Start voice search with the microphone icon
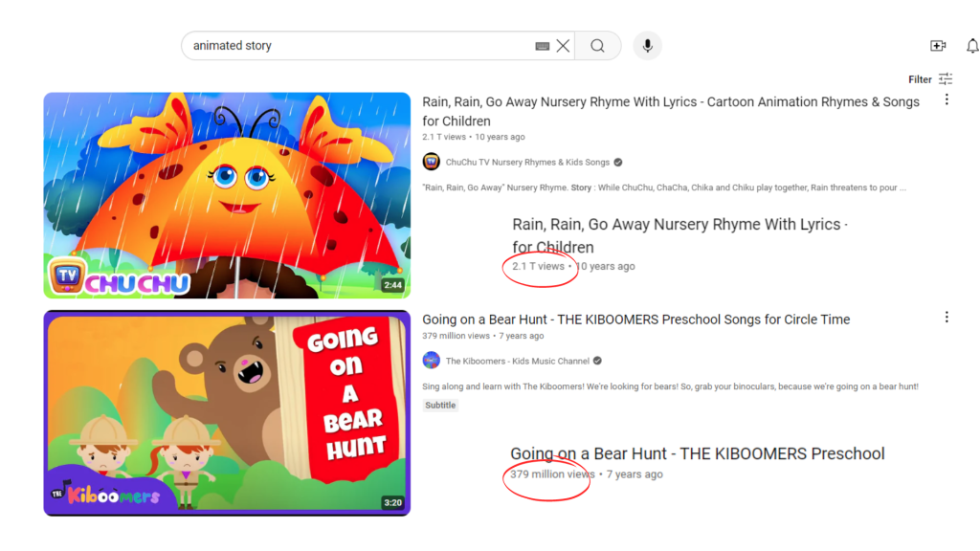Screen dimensions: 980x551 648,46
